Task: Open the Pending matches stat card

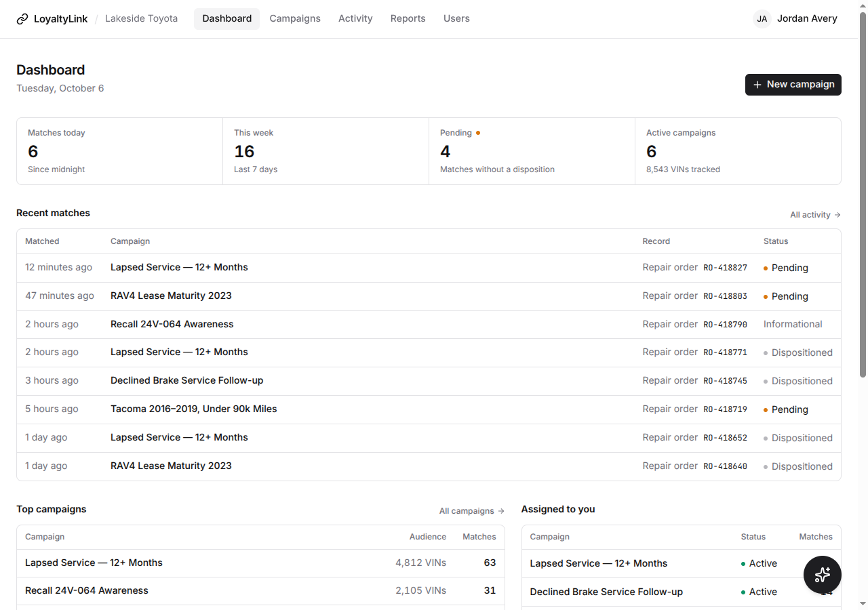Action: 532,151
